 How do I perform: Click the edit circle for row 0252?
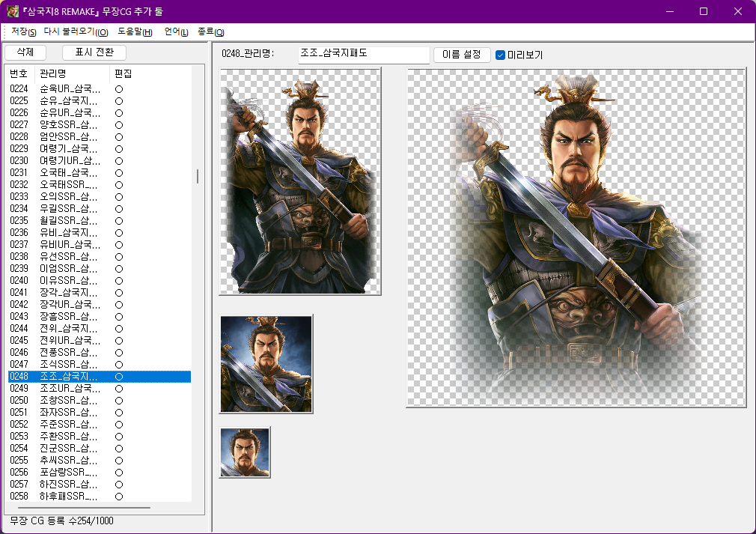(x=119, y=425)
